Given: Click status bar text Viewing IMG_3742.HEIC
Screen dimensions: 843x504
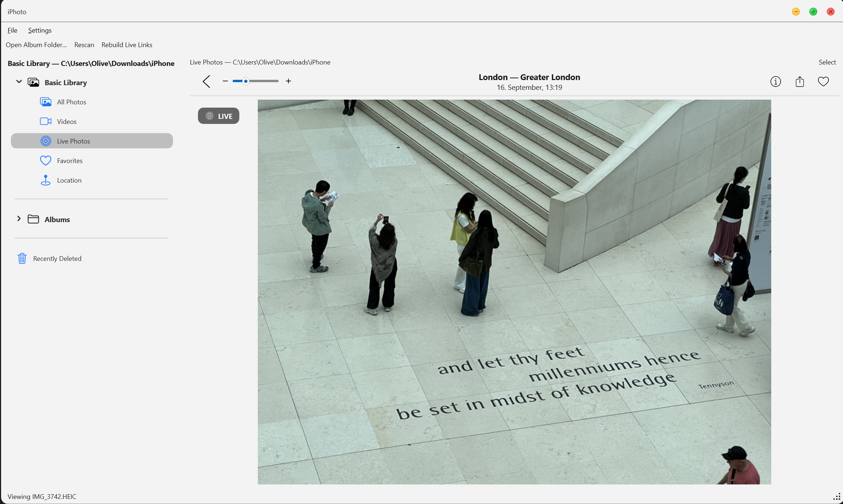Looking at the screenshot, I should point(42,496).
